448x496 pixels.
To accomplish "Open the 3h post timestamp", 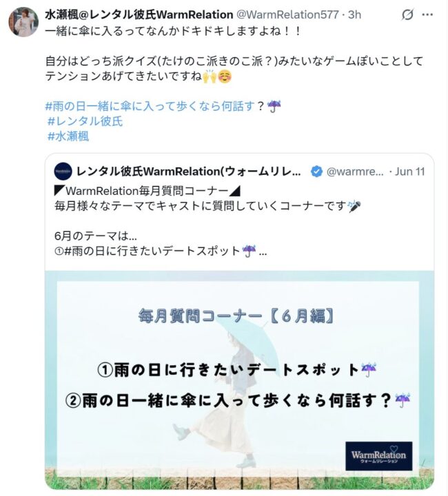I will click(x=354, y=14).
